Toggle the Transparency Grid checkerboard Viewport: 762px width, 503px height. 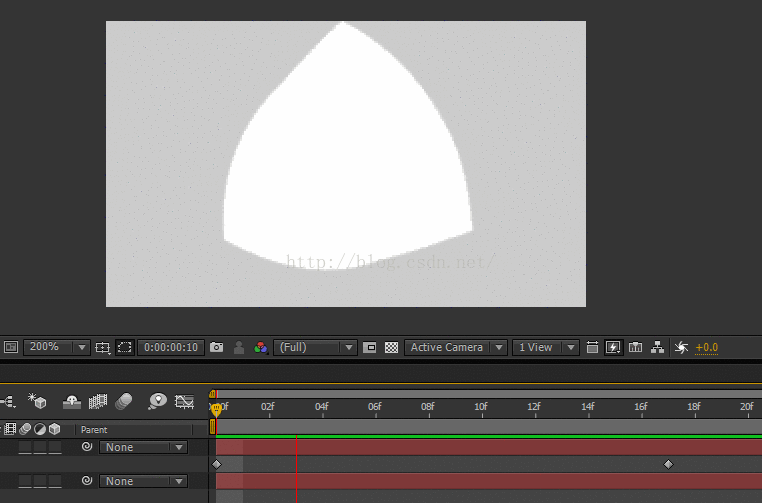(x=392, y=348)
